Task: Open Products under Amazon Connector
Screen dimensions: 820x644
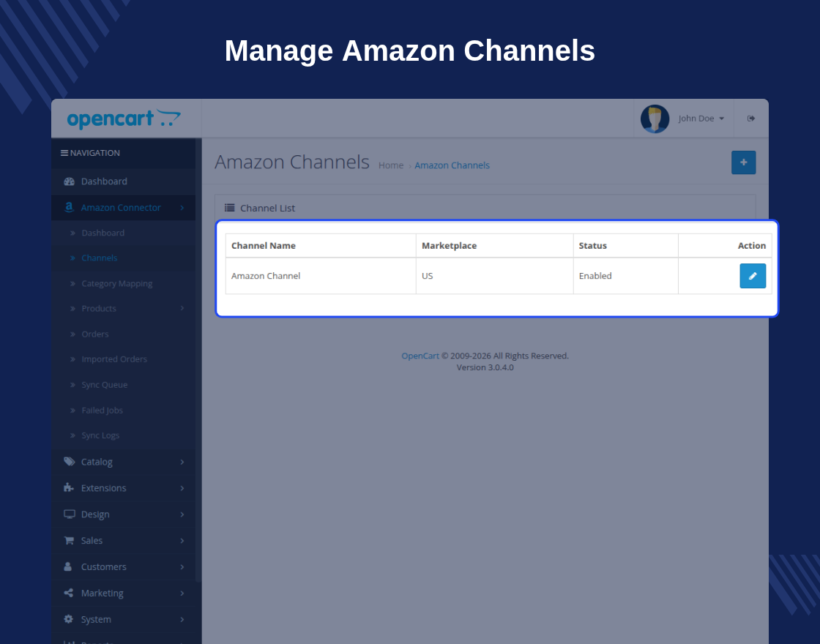Action: [124, 308]
